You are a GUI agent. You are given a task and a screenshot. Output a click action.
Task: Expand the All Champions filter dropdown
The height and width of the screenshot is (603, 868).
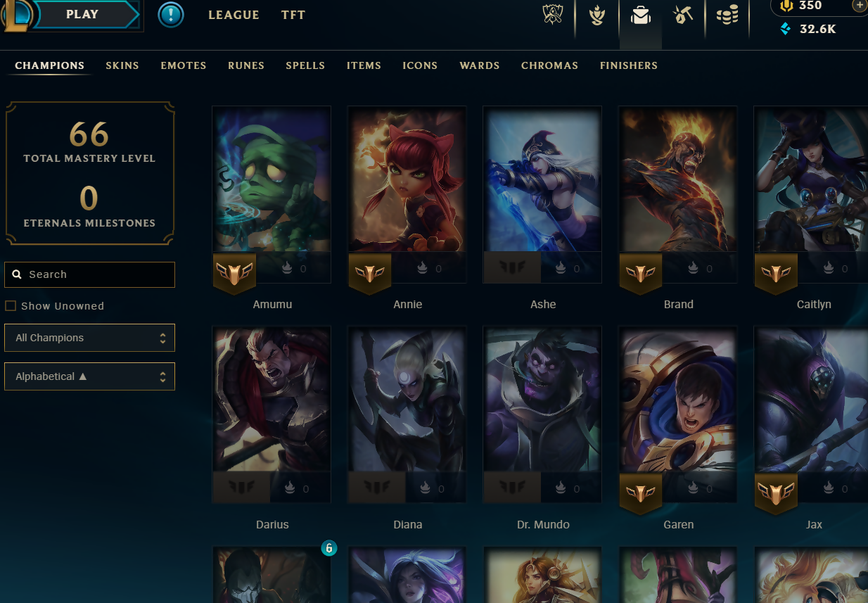tap(89, 338)
